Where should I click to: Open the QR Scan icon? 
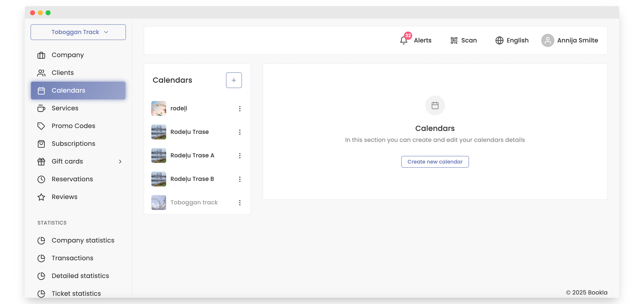tap(454, 40)
